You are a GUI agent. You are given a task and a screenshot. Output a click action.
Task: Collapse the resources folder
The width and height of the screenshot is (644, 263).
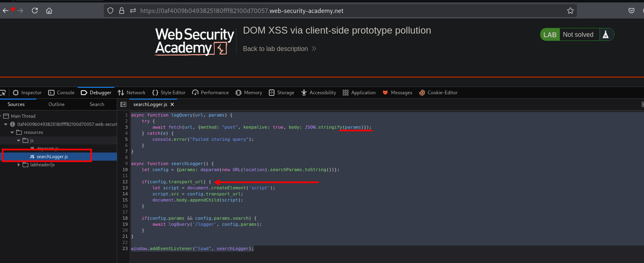click(12, 133)
